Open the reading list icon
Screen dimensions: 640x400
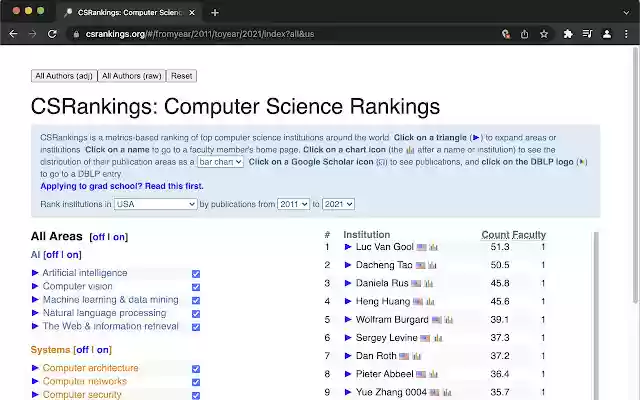(x=587, y=34)
